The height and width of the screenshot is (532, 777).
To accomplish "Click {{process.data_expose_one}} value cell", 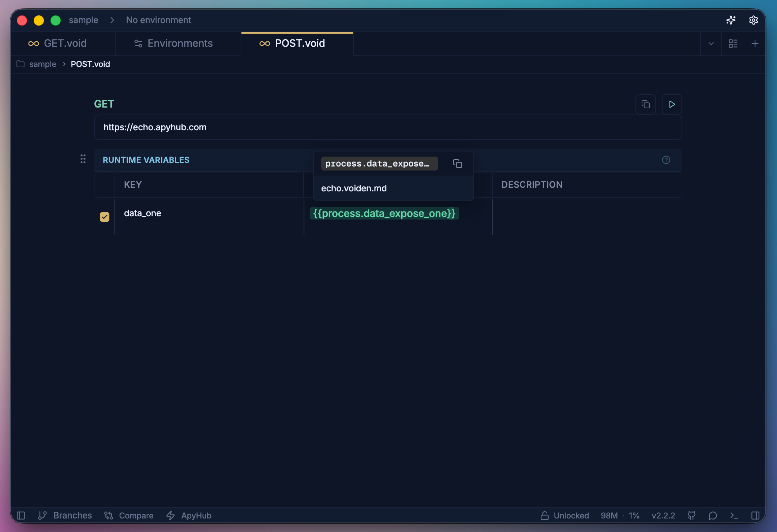I will tap(384, 214).
